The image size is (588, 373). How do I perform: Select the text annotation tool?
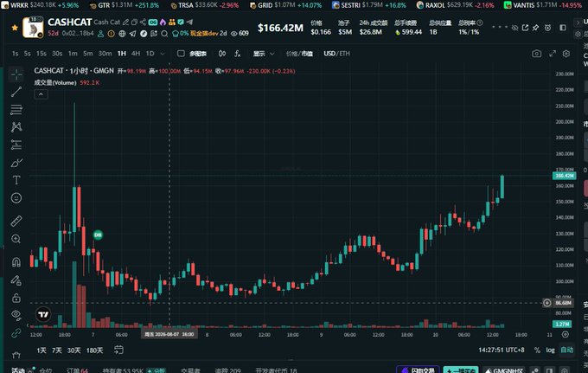(x=16, y=180)
